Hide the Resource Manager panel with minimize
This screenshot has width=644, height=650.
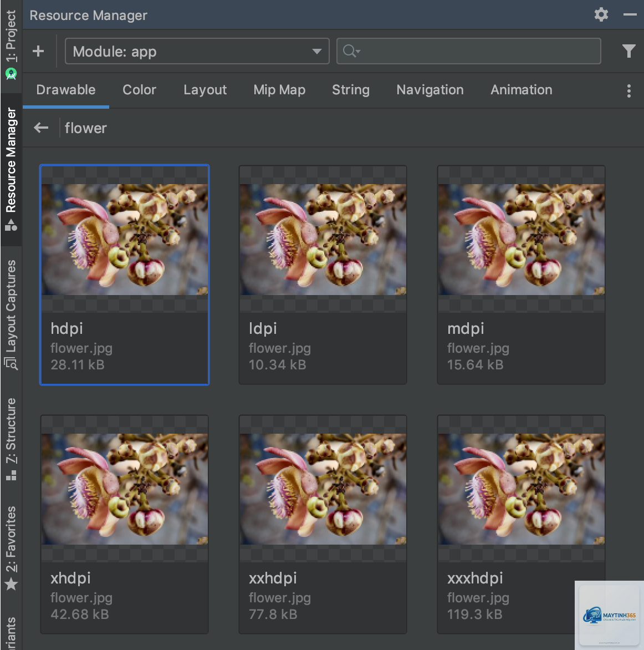point(630,14)
